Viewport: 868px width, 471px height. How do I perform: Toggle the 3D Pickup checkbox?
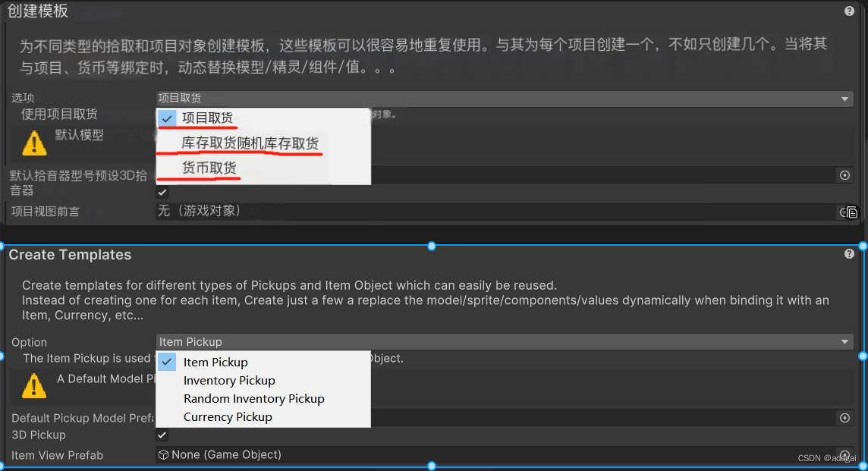pyautogui.click(x=162, y=435)
